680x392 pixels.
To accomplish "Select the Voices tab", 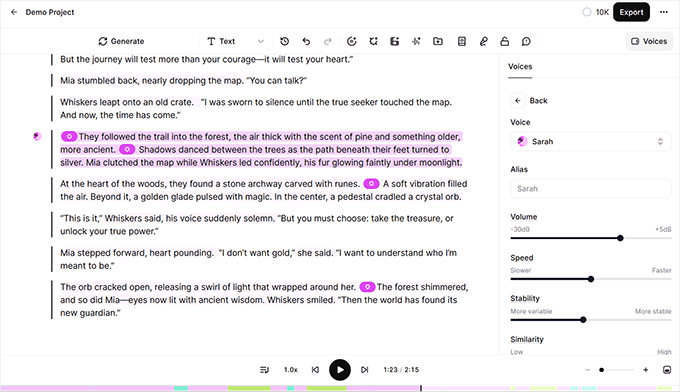I will click(x=520, y=66).
